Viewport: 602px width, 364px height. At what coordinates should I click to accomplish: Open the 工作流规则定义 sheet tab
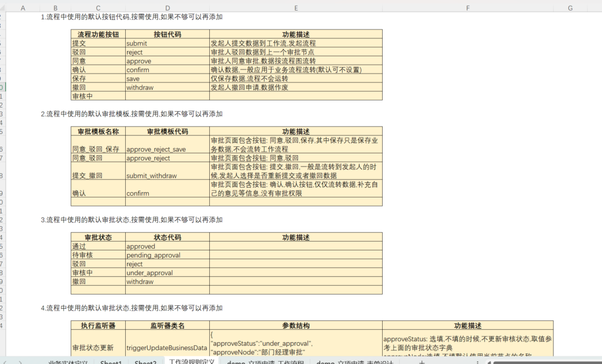[192, 361]
